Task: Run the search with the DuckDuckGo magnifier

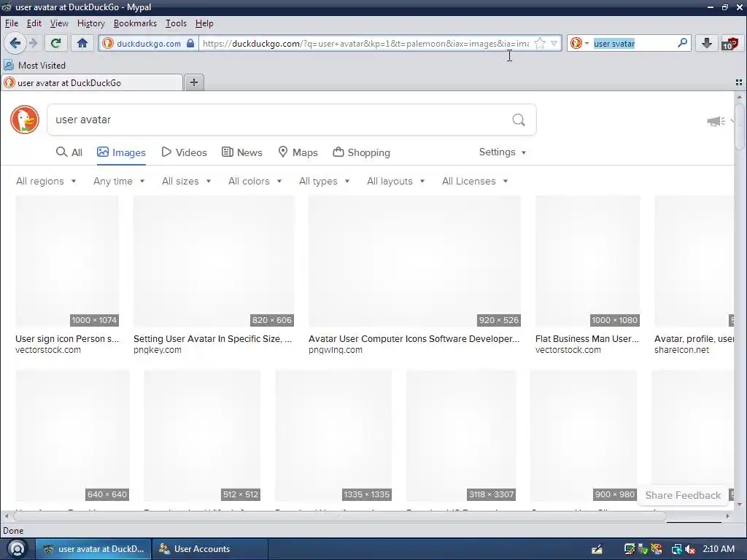Action: point(519,120)
